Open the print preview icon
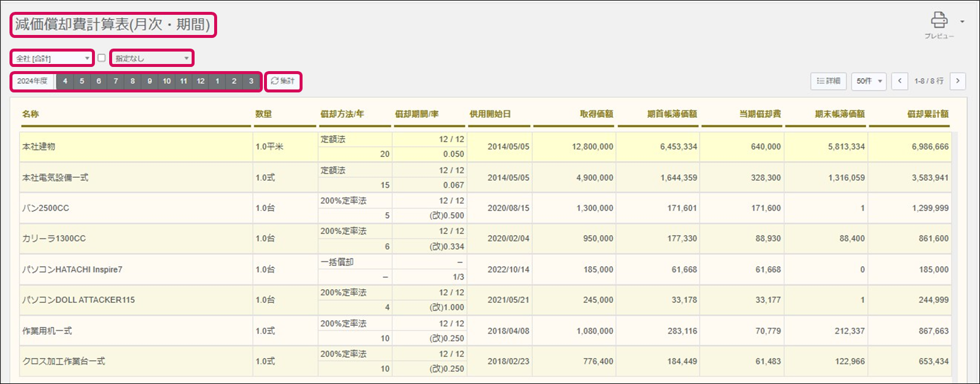Image resolution: width=980 pixels, height=384 pixels. pos(939,20)
